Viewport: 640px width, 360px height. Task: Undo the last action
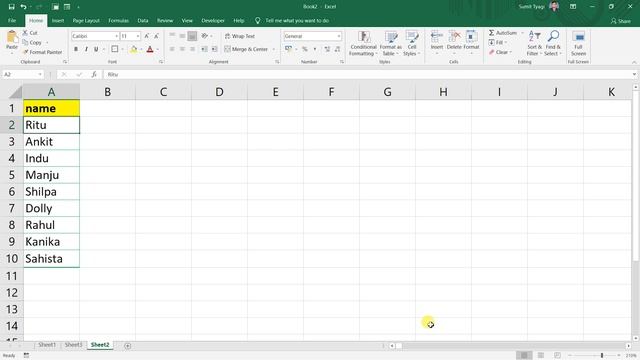point(23,7)
